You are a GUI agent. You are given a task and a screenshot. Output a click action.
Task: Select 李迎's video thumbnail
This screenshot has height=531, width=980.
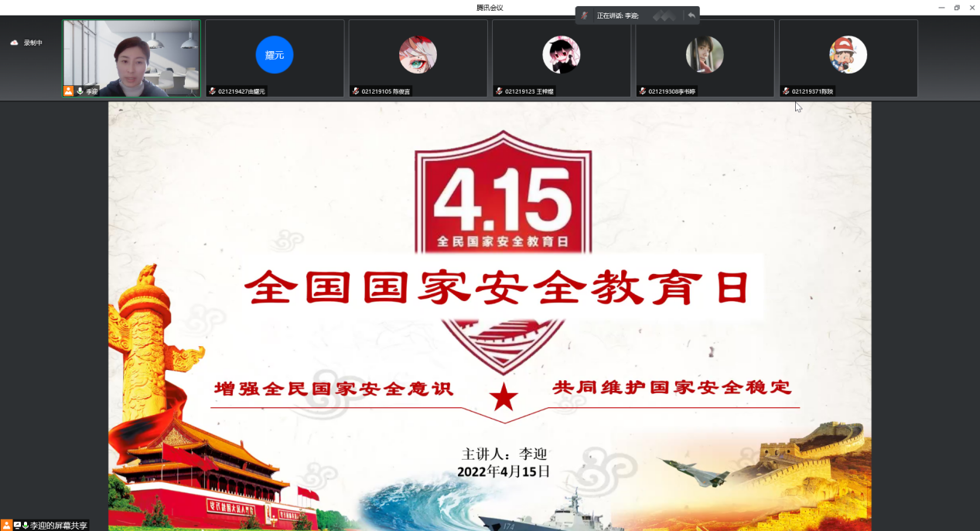point(131,53)
